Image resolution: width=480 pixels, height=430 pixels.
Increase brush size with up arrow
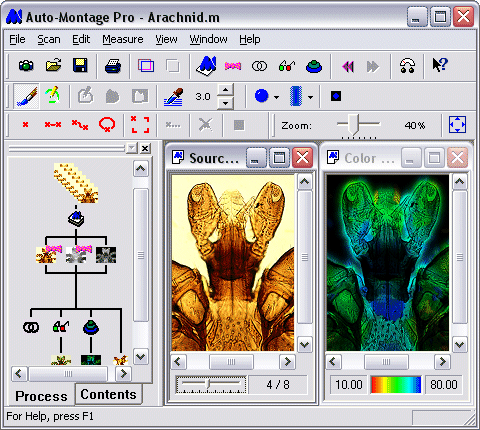[226, 90]
